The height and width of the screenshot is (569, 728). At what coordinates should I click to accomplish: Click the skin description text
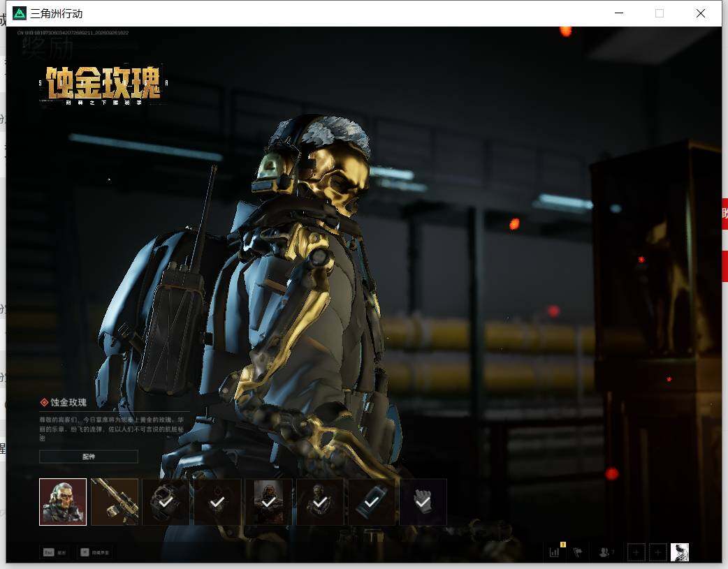click(x=111, y=429)
